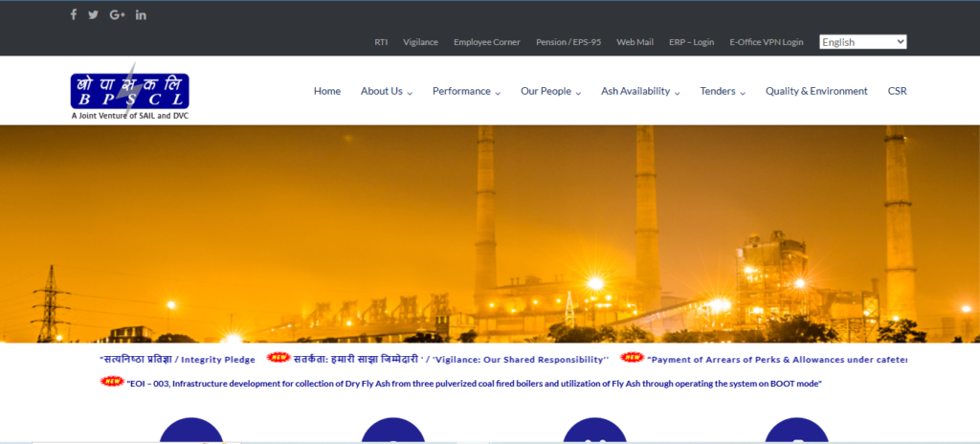Click the Twitter bird icon

pyautogui.click(x=93, y=14)
